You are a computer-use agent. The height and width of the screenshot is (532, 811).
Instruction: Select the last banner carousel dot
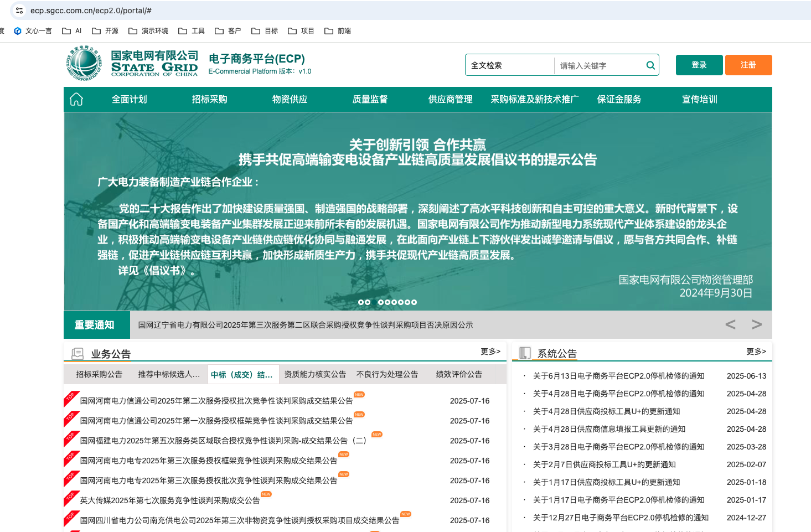pyautogui.click(x=414, y=302)
